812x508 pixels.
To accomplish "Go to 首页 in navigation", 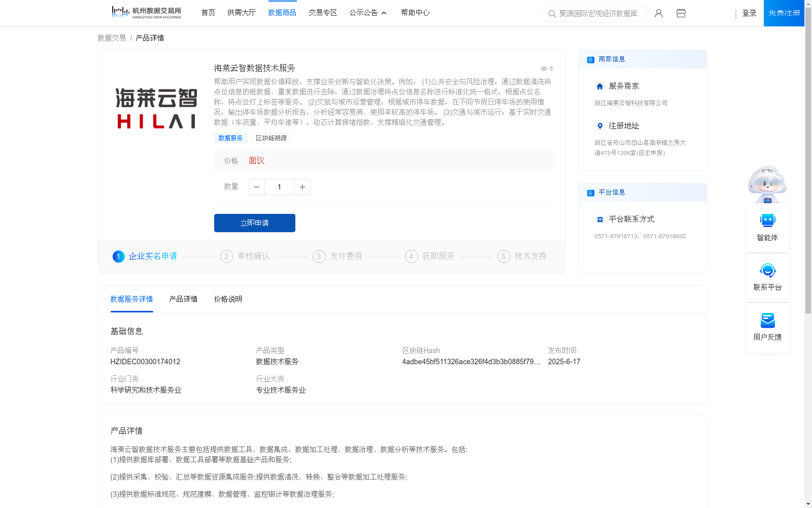I will 208,13.
